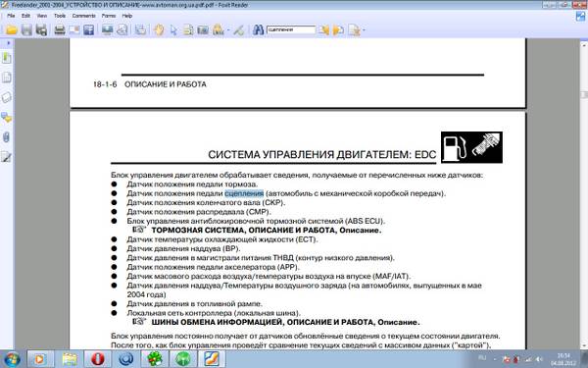The width and height of the screenshot is (588, 368).
Task: Click the Save floppy disk icon
Action: coord(26,30)
